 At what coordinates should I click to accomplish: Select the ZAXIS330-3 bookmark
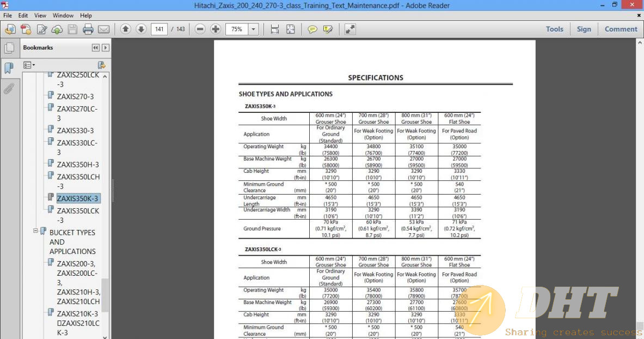tap(75, 130)
